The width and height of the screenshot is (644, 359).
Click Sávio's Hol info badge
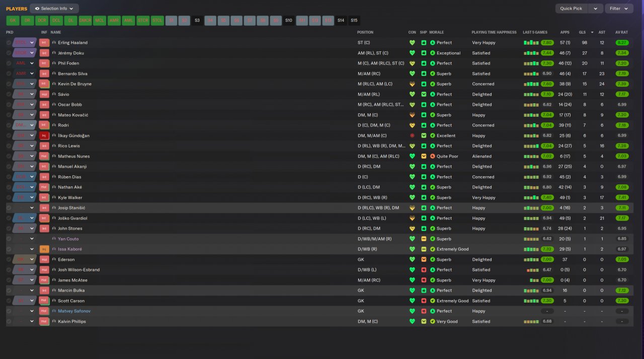[44, 94]
